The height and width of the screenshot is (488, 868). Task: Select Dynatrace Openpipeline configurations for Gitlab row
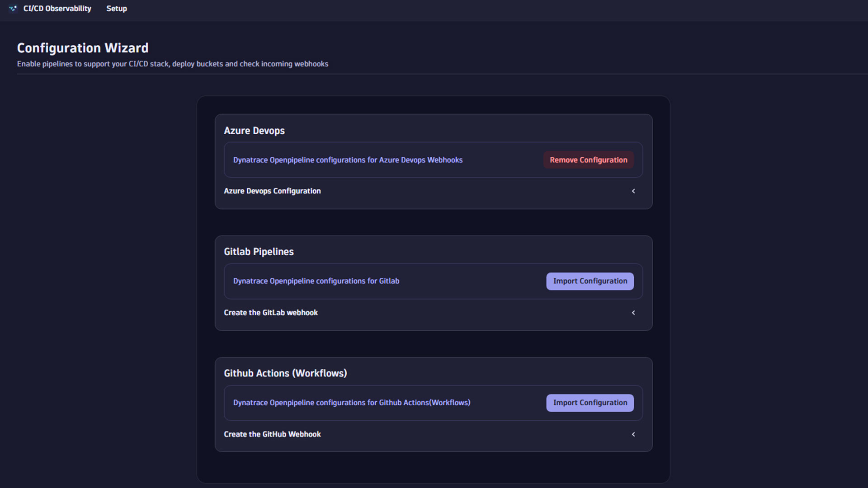pos(316,281)
